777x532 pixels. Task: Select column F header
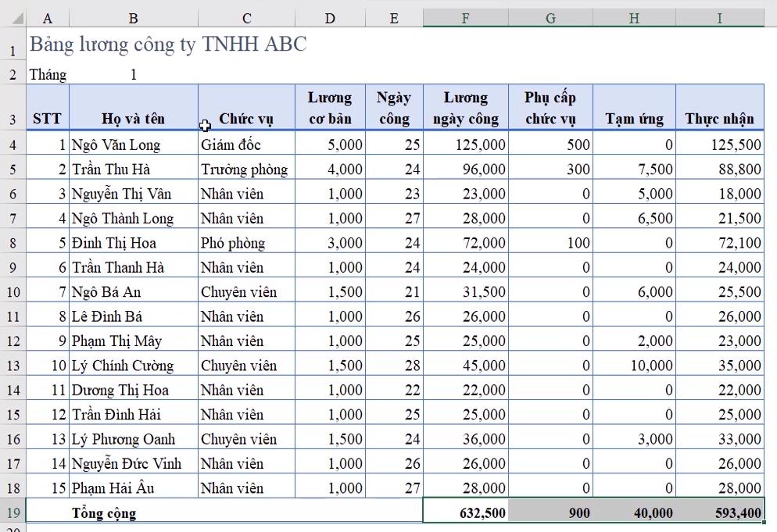465,19
